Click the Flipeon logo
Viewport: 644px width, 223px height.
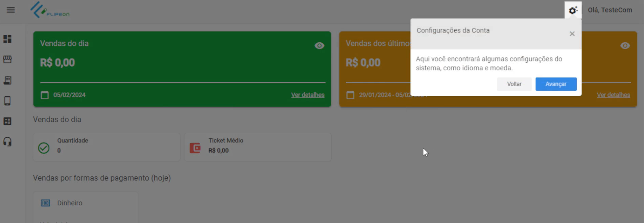coord(50,10)
